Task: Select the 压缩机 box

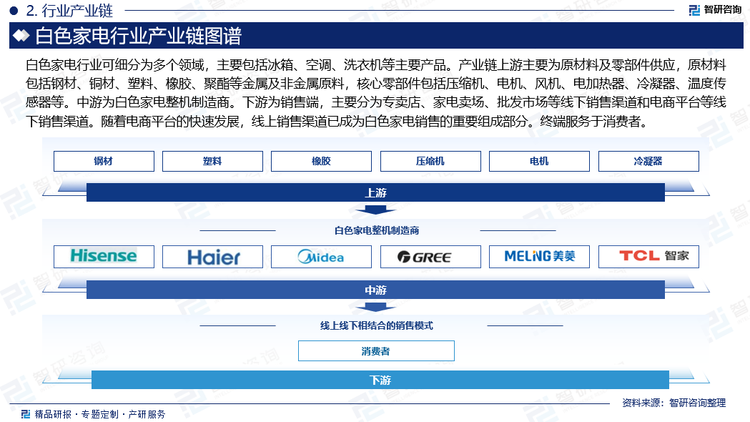Action: [x=430, y=161]
